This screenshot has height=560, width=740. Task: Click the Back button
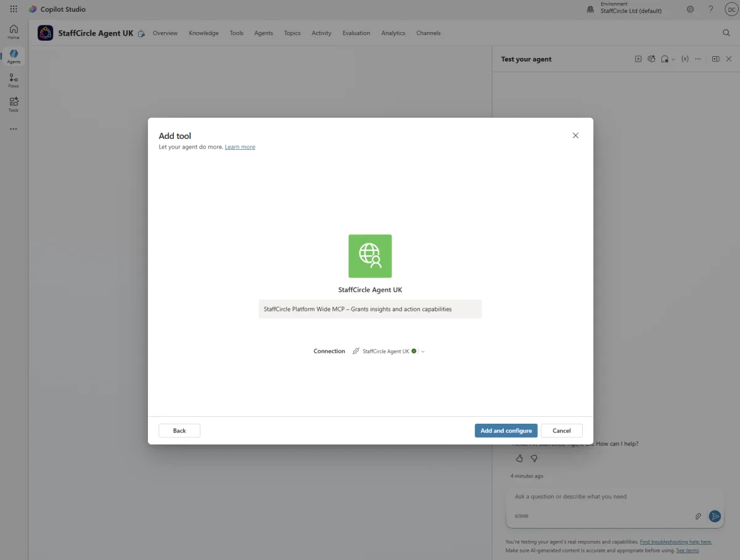(179, 430)
